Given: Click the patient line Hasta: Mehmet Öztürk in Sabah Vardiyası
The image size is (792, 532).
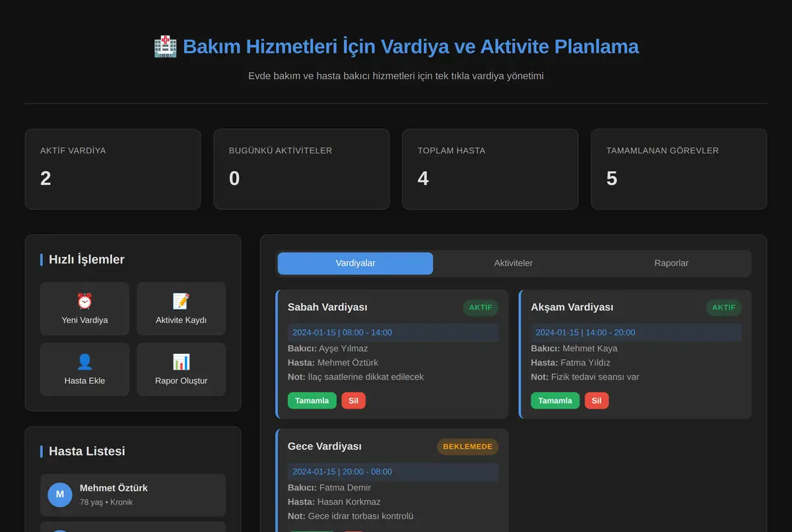Looking at the screenshot, I should point(333,362).
